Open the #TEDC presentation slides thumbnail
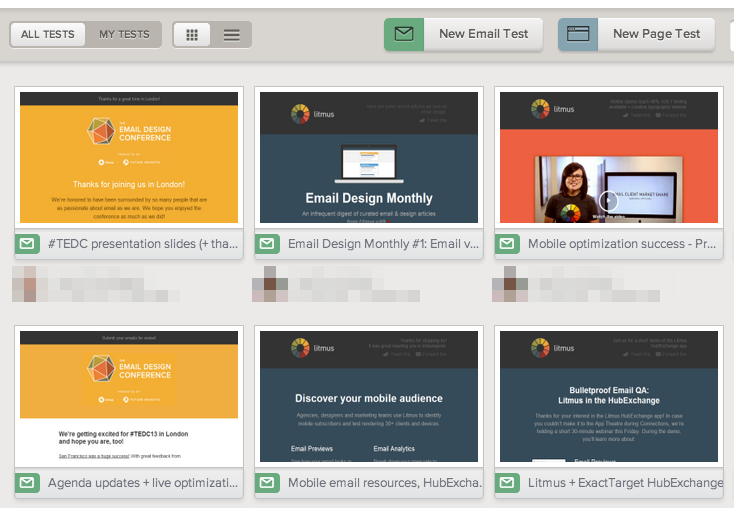The height and width of the screenshot is (508, 734). point(129,157)
